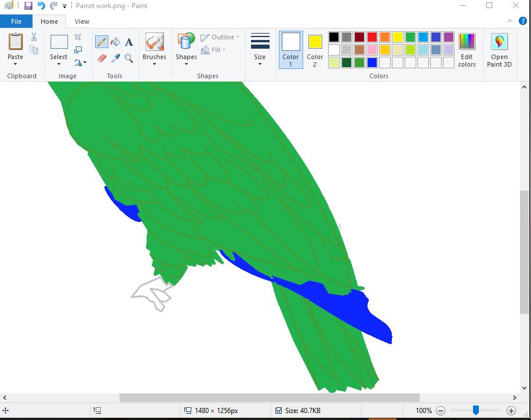Pick the brown color swatch
The width and height of the screenshot is (531, 420).
coord(359,50)
